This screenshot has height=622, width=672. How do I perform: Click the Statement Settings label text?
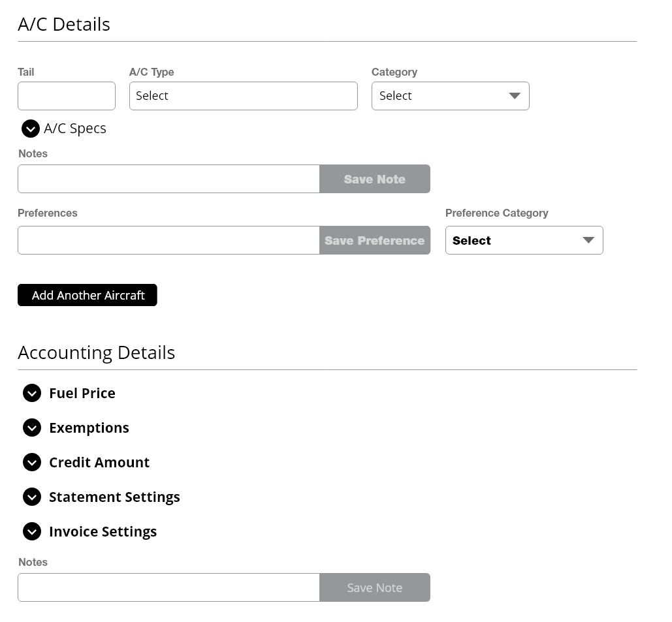pos(114,497)
